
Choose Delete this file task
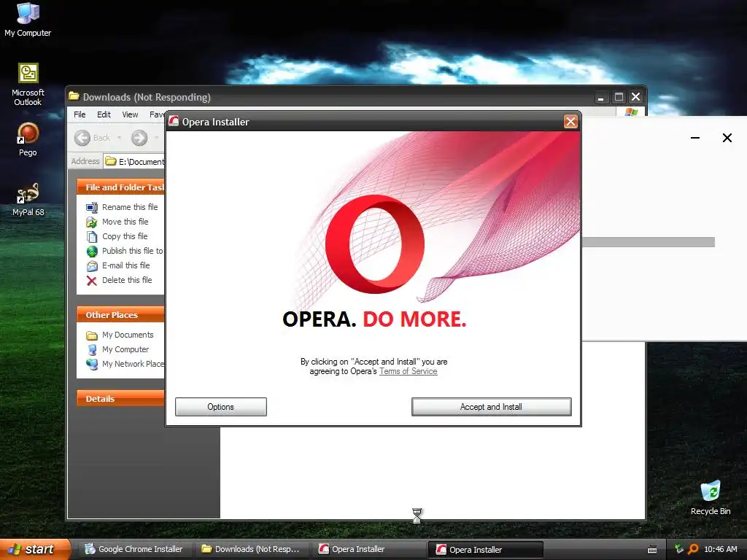point(127,280)
